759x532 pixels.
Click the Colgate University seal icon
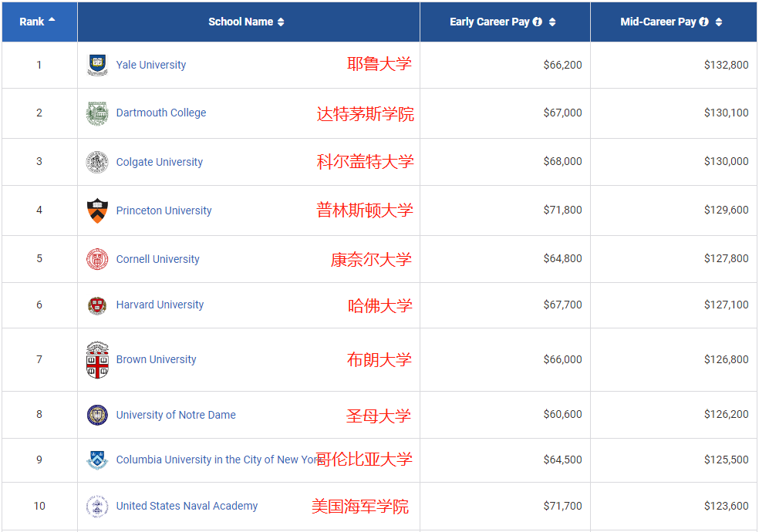pyautogui.click(x=97, y=162)
